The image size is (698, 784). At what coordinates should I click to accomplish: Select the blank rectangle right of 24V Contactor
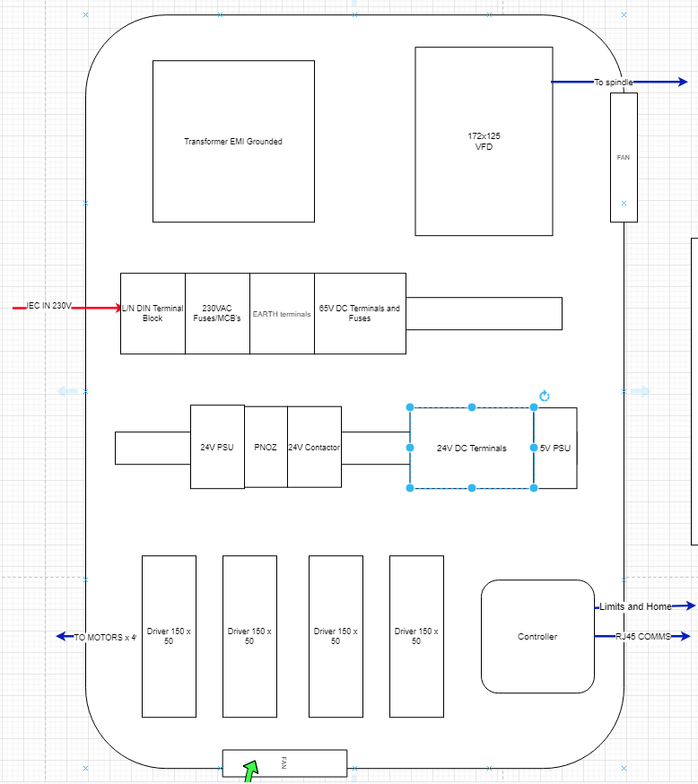pyautogui.click(x=376, y=448)
